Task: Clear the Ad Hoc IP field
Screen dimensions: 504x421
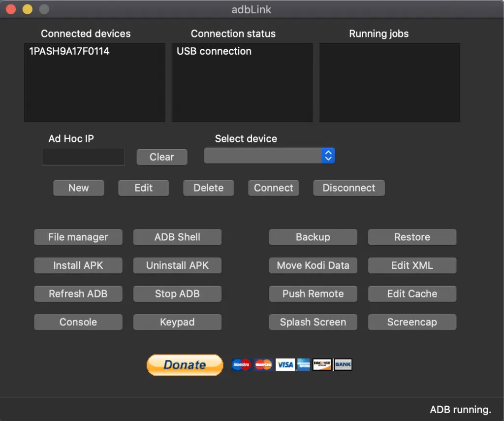Action: (x=161, y=157)
